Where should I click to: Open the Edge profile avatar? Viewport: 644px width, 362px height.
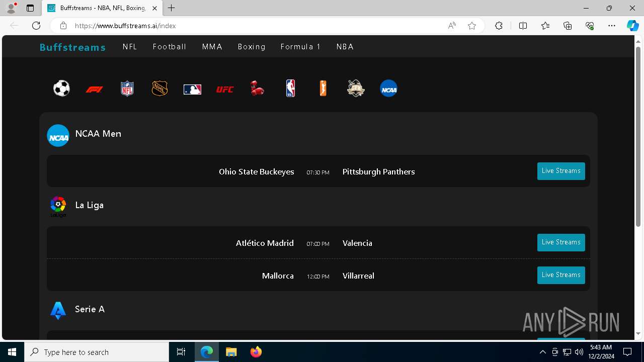pos(11,8)
